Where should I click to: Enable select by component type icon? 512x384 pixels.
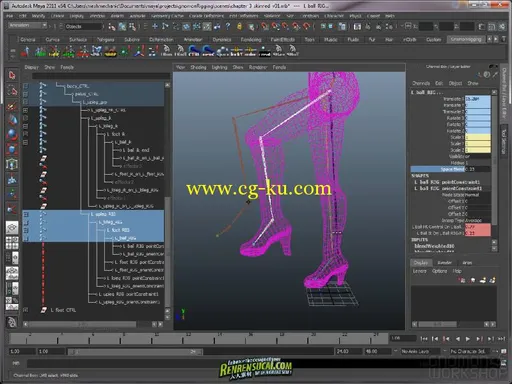point(133,26)
